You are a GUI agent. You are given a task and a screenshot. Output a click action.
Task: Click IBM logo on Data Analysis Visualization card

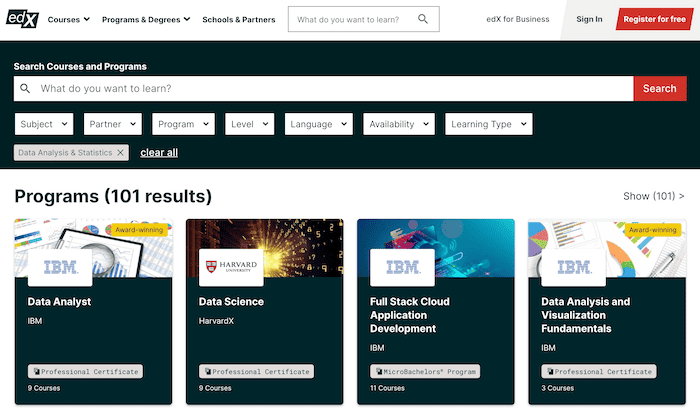[x=574, y=268]
